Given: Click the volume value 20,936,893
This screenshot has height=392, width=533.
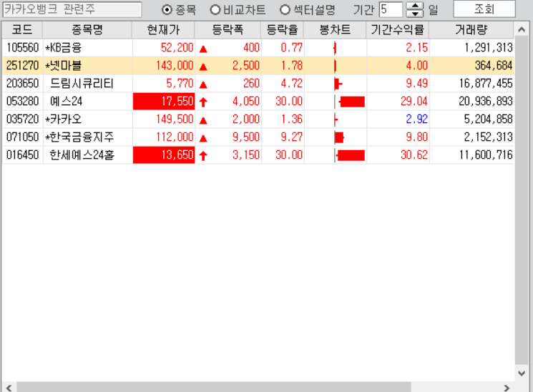Looking at the screenshot, I should (486, 102).
